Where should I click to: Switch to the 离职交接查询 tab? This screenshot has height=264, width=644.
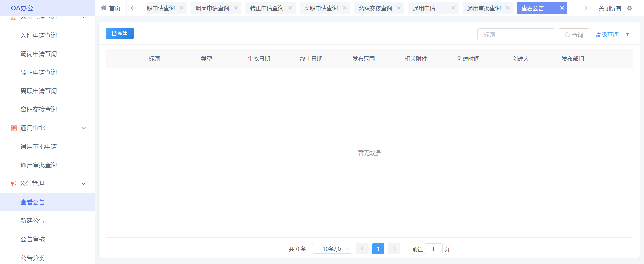(x=375, y=8)
